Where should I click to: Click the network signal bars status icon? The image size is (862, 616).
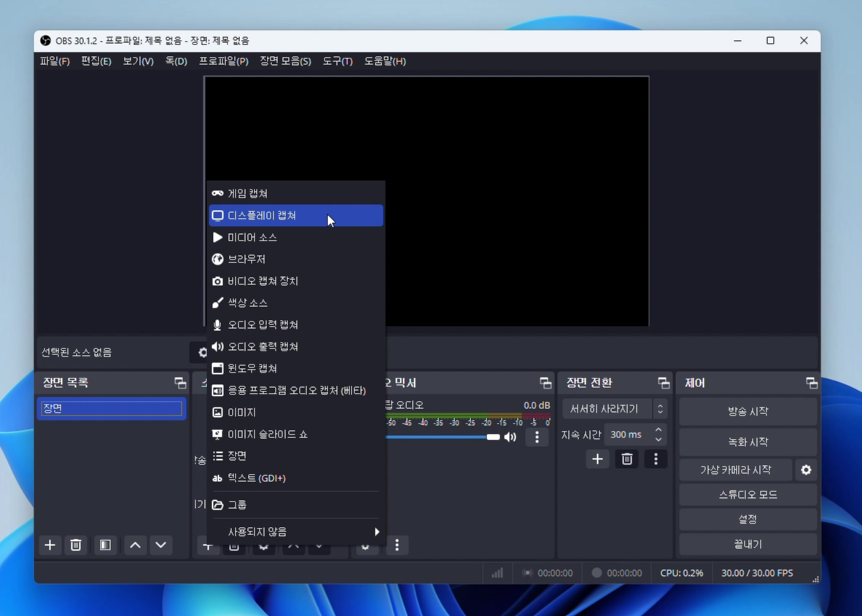497,573
